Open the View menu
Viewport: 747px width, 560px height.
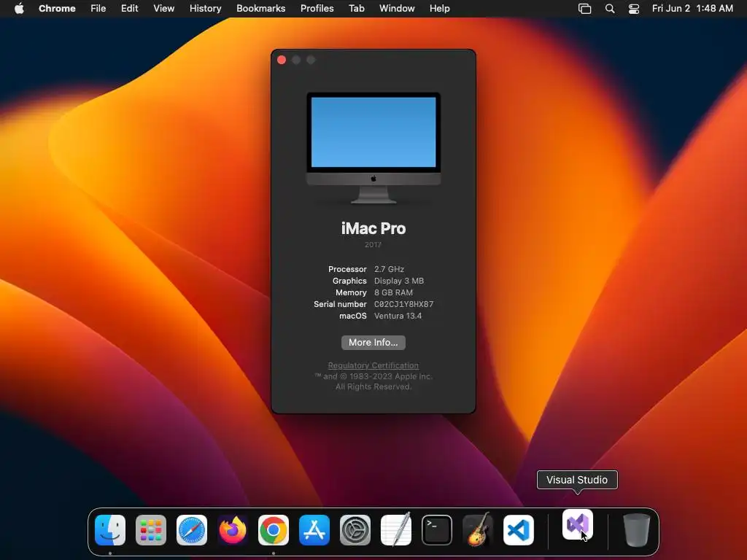tap(164, 9)
